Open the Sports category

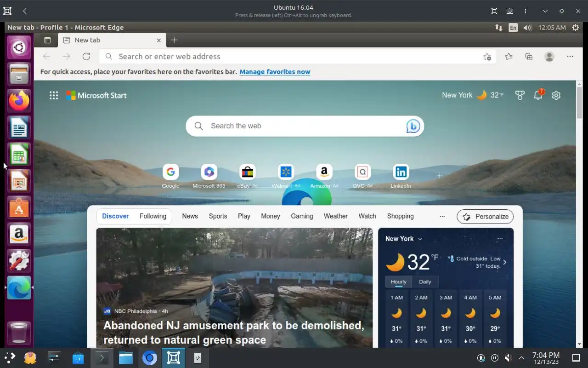(x=218, y=216)
